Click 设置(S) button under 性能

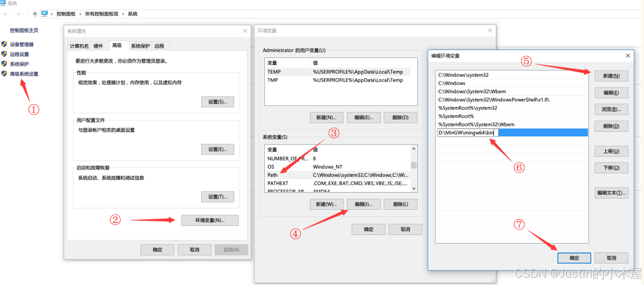tap(218, 101)
